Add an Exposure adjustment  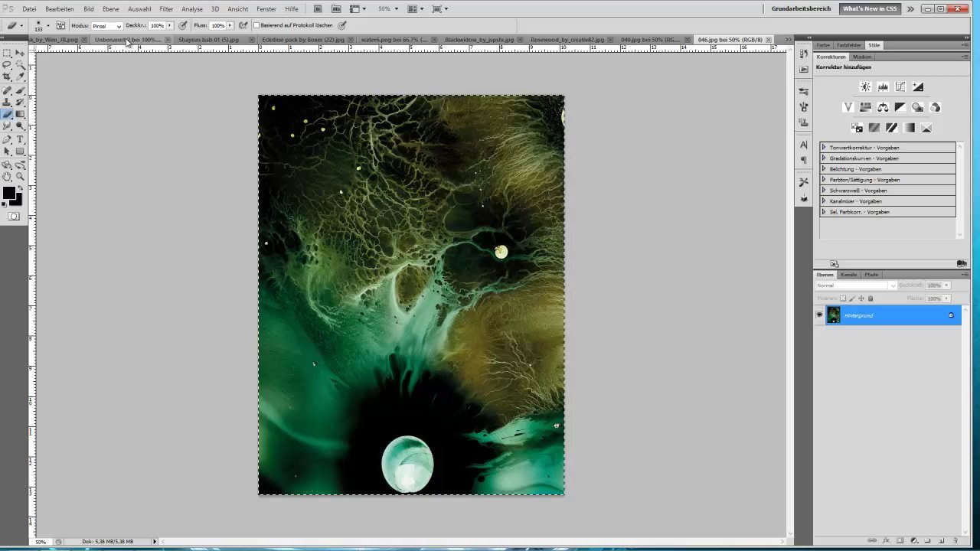tap(918, 86)
